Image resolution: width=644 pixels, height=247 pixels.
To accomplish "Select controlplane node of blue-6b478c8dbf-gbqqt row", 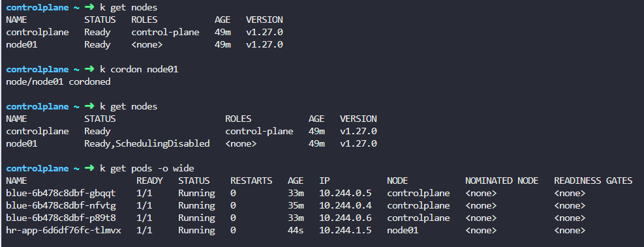I will [418, 194].
